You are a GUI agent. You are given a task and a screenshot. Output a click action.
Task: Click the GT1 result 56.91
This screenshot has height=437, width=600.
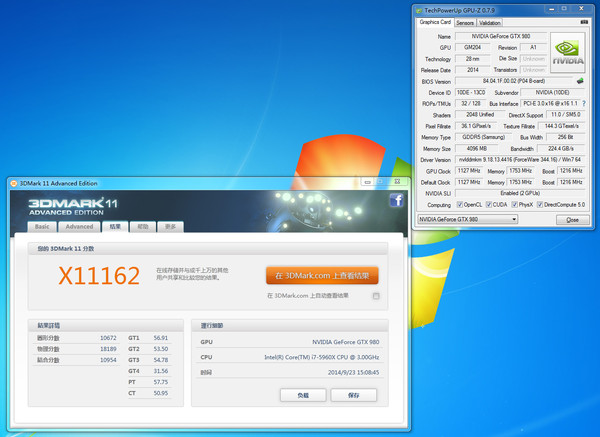click(x=161, y=338)
